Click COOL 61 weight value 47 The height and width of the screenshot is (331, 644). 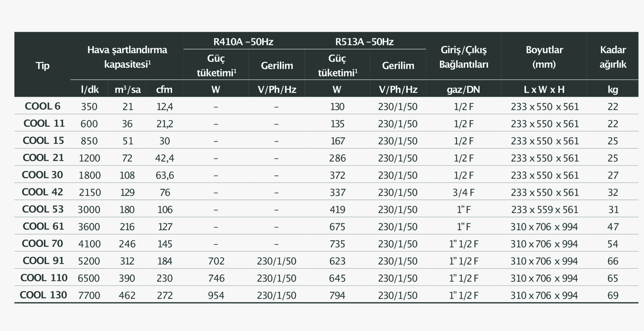click(613, 227)
